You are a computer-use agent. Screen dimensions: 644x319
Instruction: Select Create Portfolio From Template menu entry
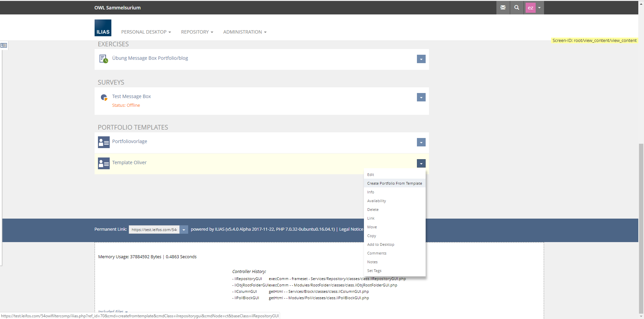(x=394, y=183)
